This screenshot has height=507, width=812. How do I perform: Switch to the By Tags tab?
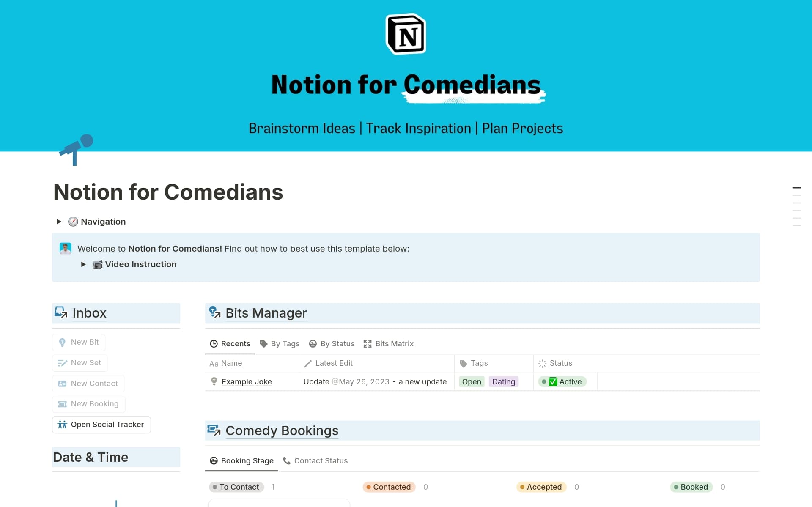pyautogui.click(x=280, y=344)
